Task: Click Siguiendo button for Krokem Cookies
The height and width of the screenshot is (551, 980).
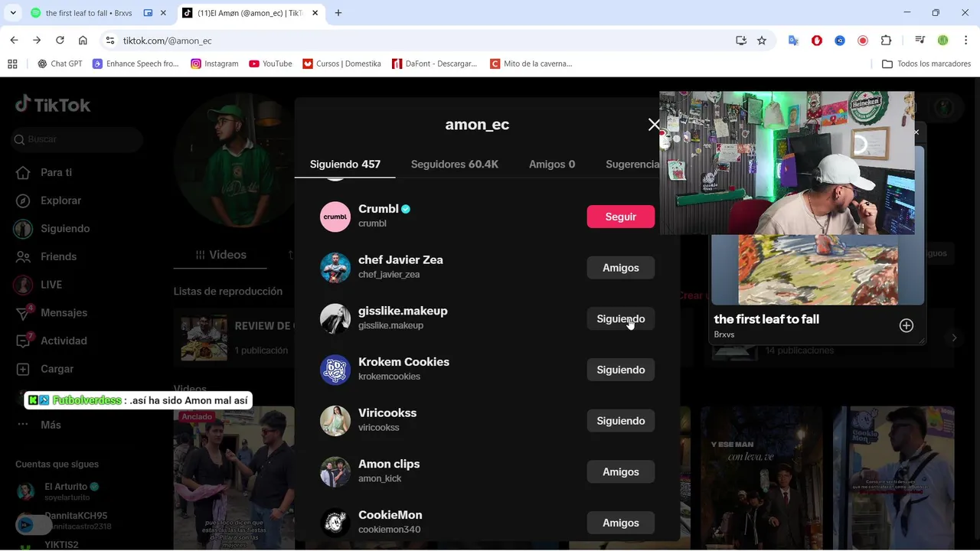Action: point(621,370)
